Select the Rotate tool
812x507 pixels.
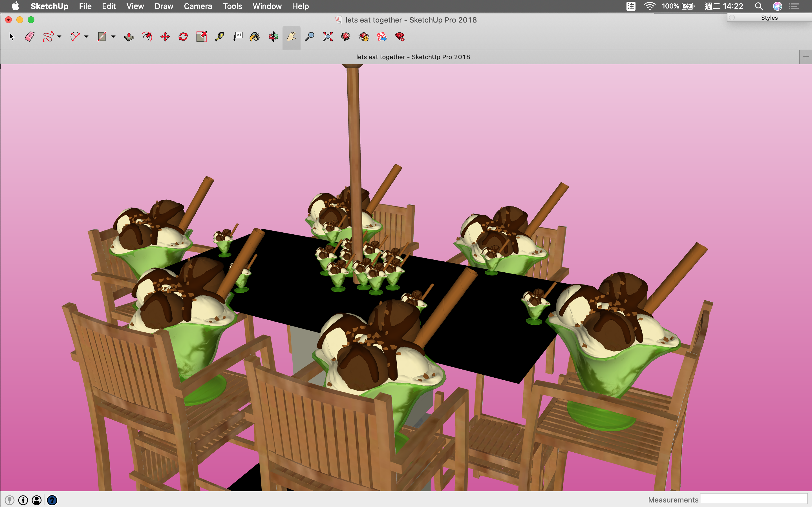[183, 37]
